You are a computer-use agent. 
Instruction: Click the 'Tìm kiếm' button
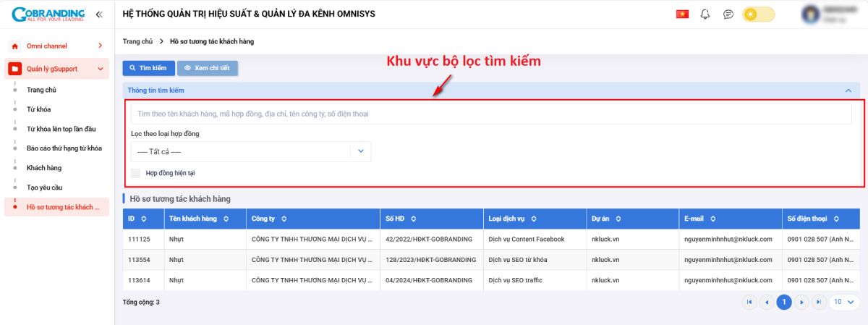click(148, 68)
